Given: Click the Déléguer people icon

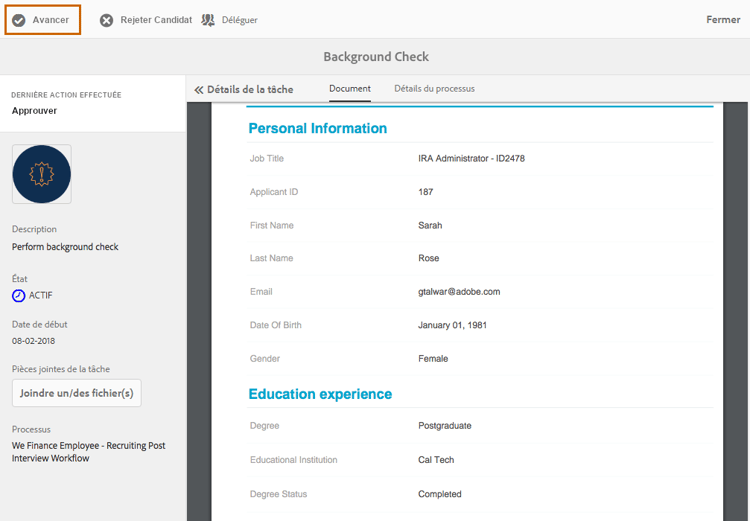Looking at the screenshot, I should [208, 20].
